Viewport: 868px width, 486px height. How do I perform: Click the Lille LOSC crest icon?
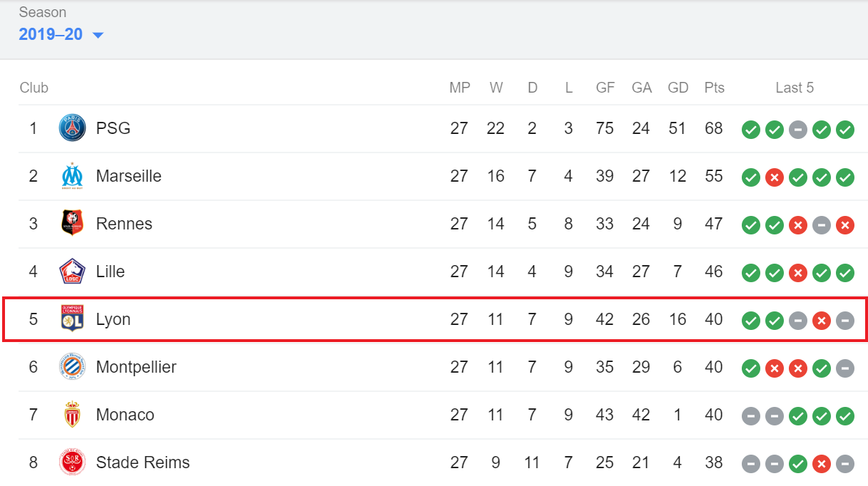72,272
